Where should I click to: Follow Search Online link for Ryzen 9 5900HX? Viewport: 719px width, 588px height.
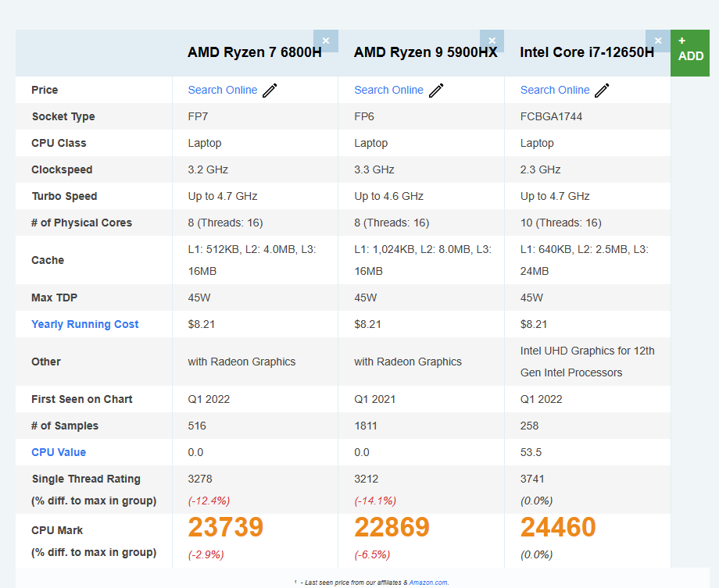point(388,90)
